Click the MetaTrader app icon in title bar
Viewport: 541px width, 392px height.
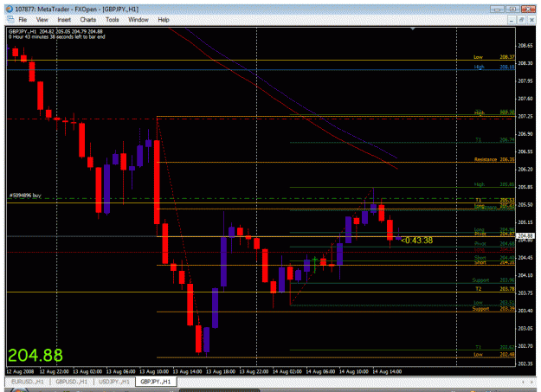[10, 10]
